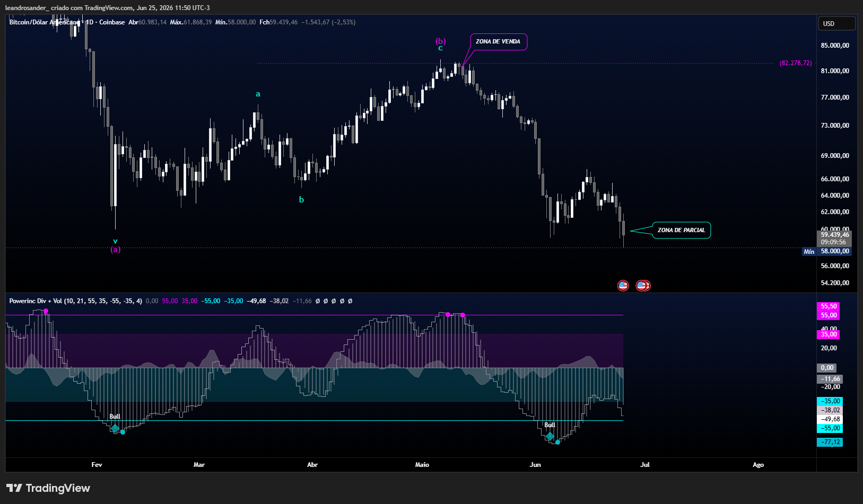
Task: Select the magenta (b) wave label
Action: [x=441, y=41]
